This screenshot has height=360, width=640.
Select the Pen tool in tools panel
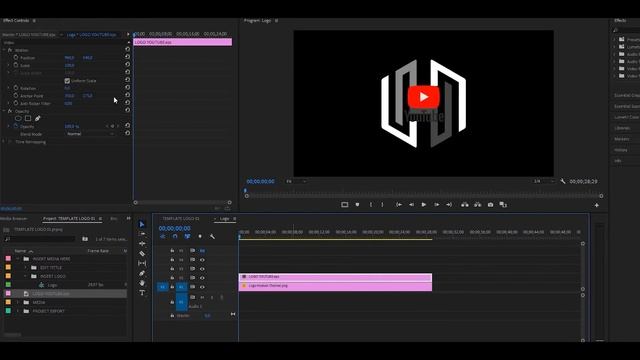point(142,273)
